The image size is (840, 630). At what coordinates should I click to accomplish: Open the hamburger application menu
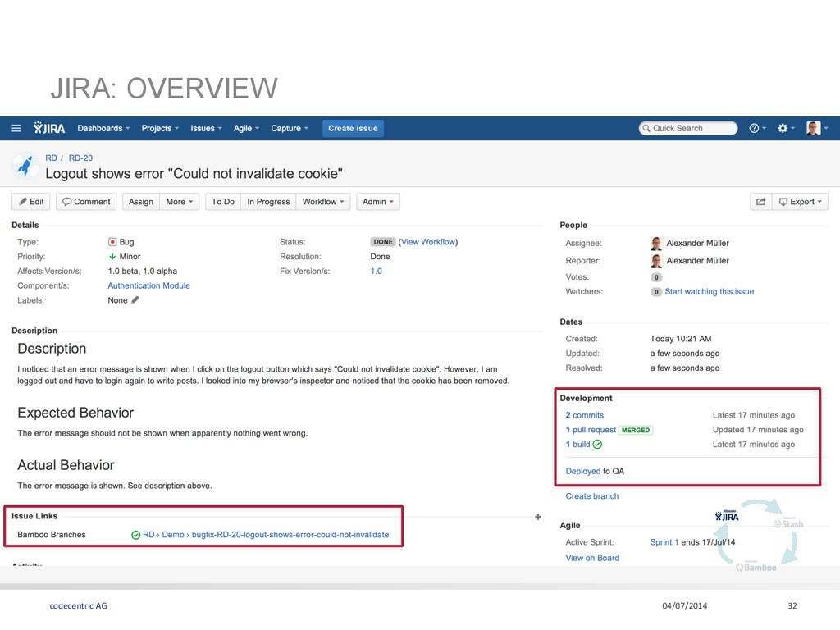pyautogui.click(x=16, y=129)
